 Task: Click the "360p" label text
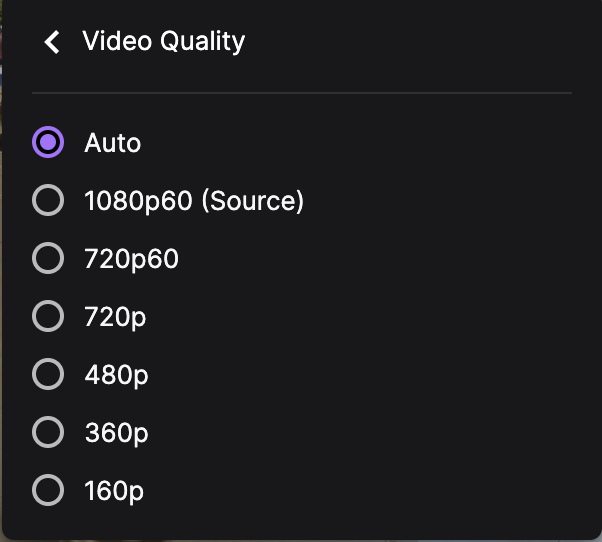(x=116, y=433)
